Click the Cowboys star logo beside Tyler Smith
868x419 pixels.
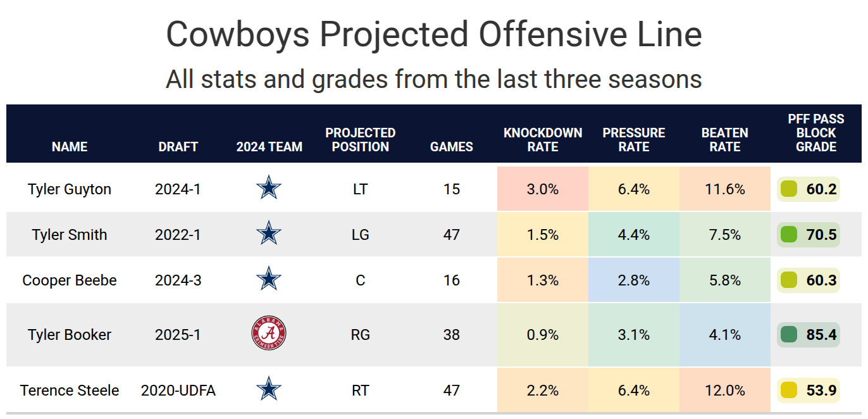pyautogui.click(x=269, y=234)
